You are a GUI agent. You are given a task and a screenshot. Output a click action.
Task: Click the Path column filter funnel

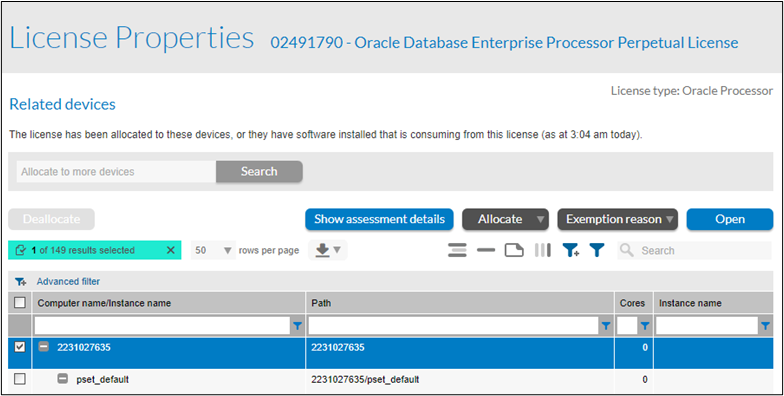pos(606,326)
